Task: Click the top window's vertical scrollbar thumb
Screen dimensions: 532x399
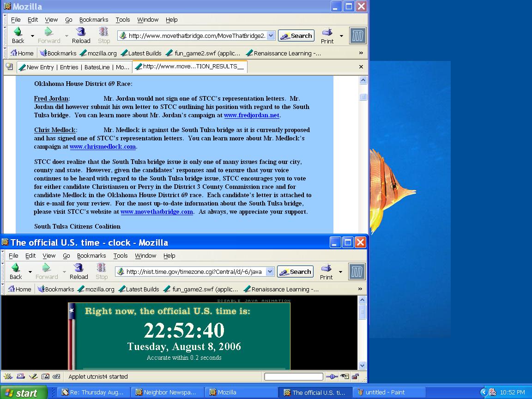Action: [x=363, y=97]
